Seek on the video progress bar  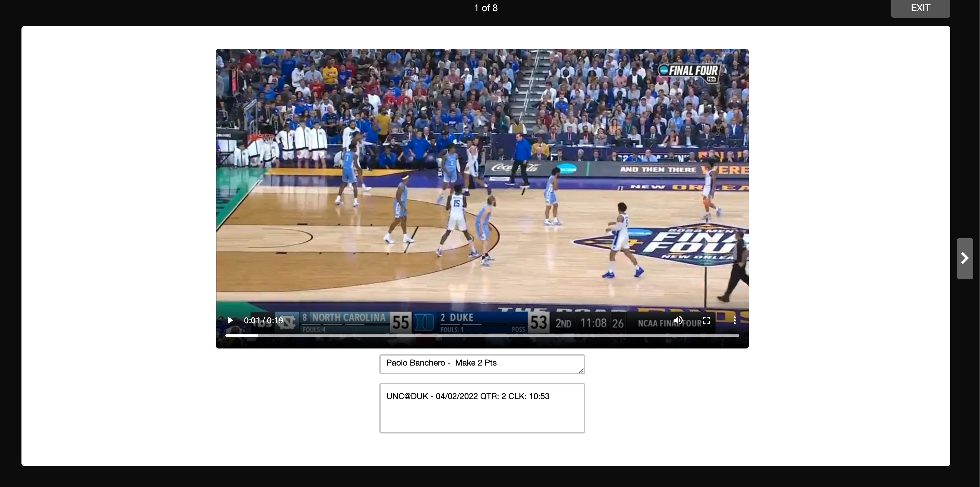click(x=482, y=336)
